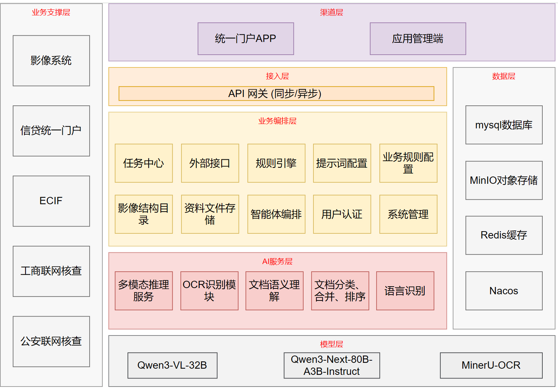This screenshot has width=558, height=392.
Task: Click the mysql数据库 box
Action: [x=504, y=125]
